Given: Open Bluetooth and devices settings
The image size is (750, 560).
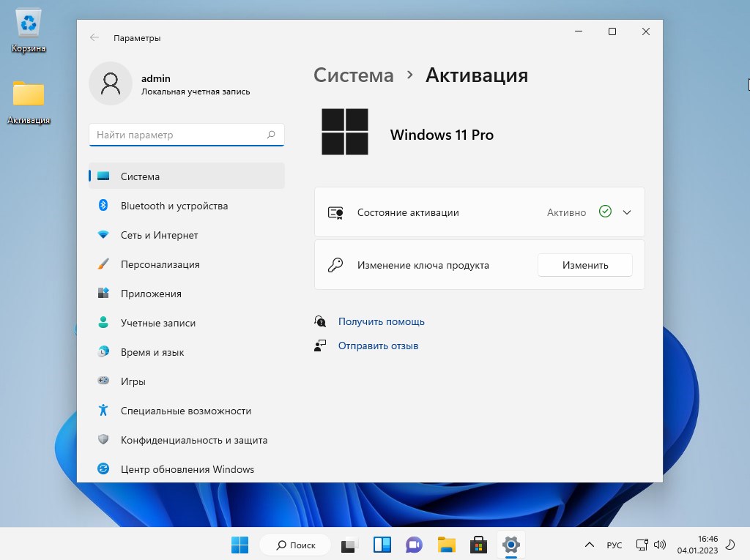Looking at the screenshot, I should pyautogui.click(x=174, y=206).
